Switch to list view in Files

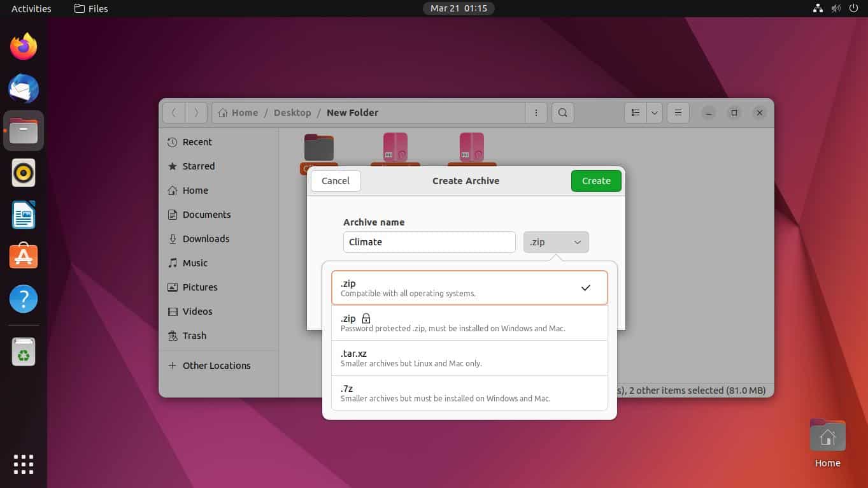tap(635, 113)
